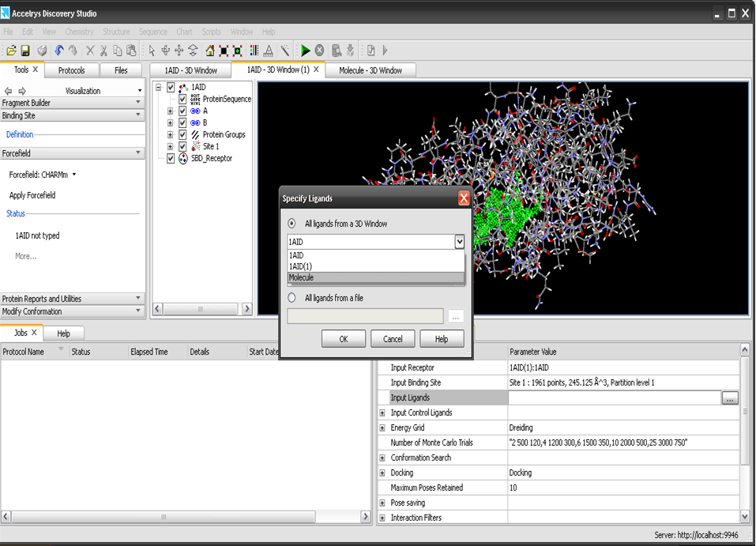Toggle the SBD_Receptor checkbox

tap(171, 158)
